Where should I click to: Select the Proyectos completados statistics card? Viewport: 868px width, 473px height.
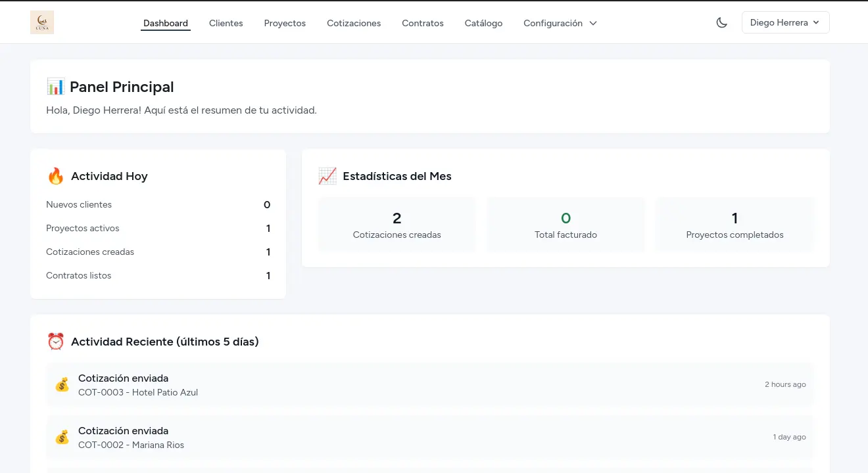(735, 225)
